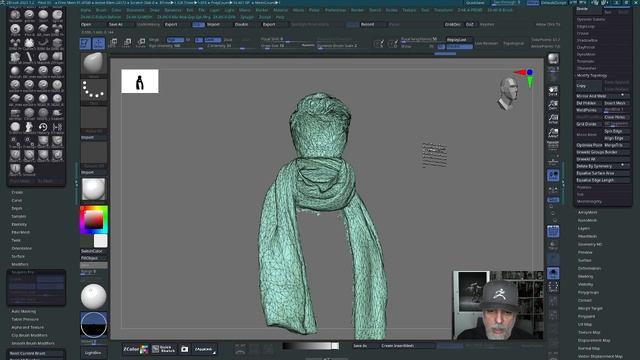Click the silhouette thumbnail view

140,81
